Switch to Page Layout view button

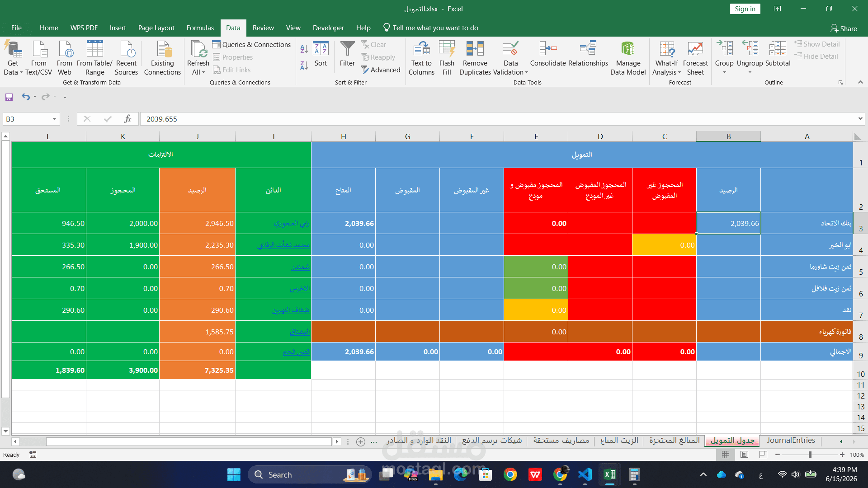coord(745,455)
